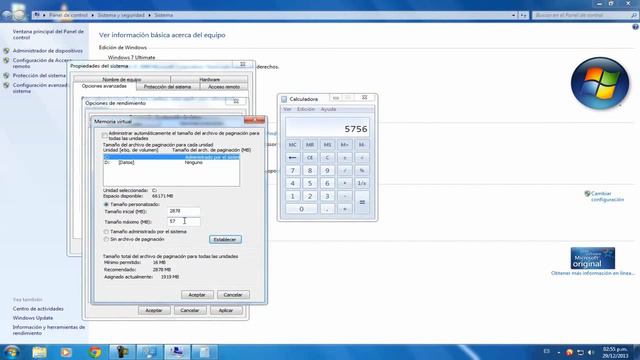Open Protección del sistema sidebar link
Screen dimensions: 640x360
[39, 76]
